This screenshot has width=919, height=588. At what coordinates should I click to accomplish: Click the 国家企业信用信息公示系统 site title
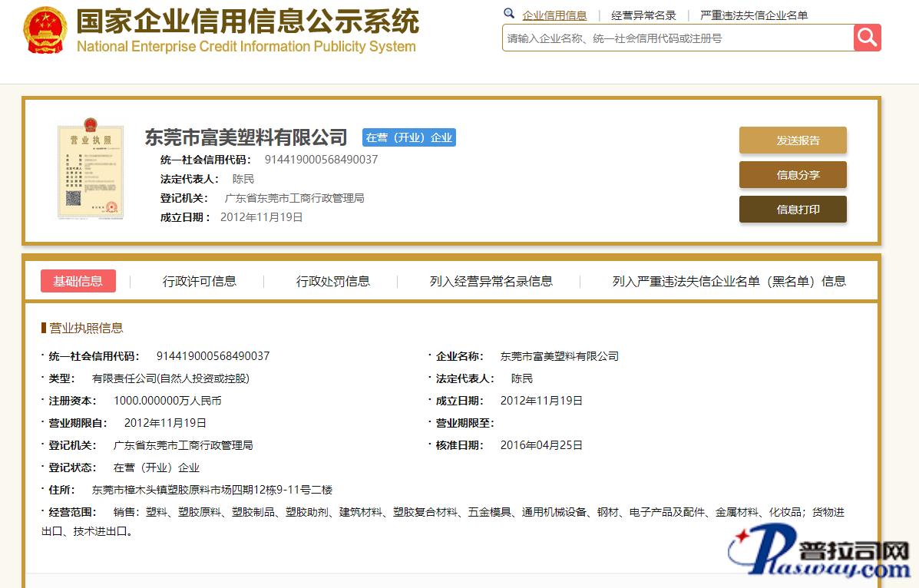(x=248, y=21)
